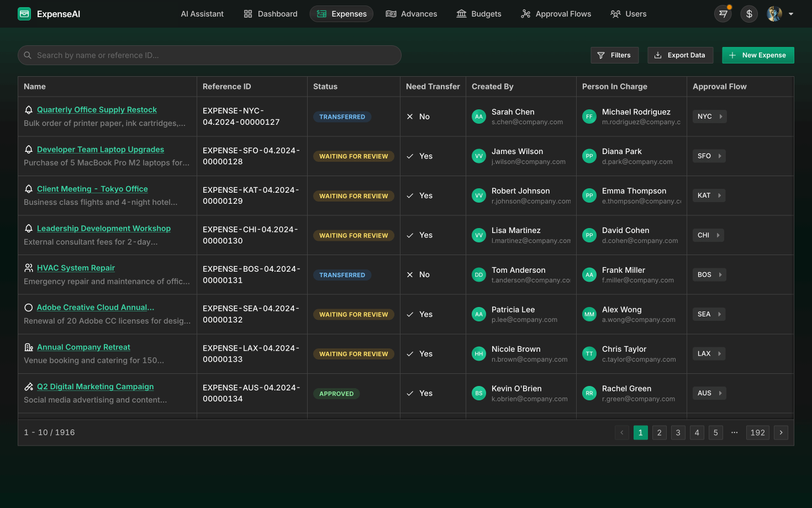Click the icon beside Q2 Digital Marketing Campaign

click(29, 387)
